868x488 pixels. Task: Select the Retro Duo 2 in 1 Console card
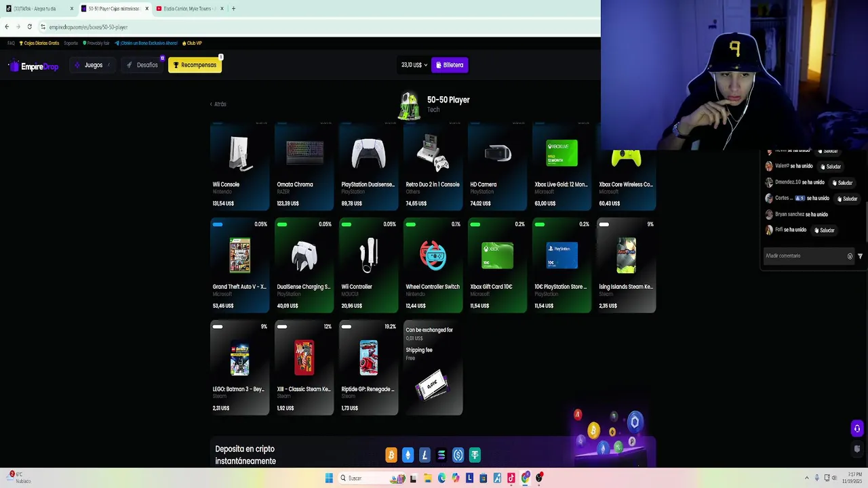pos(433,166)
